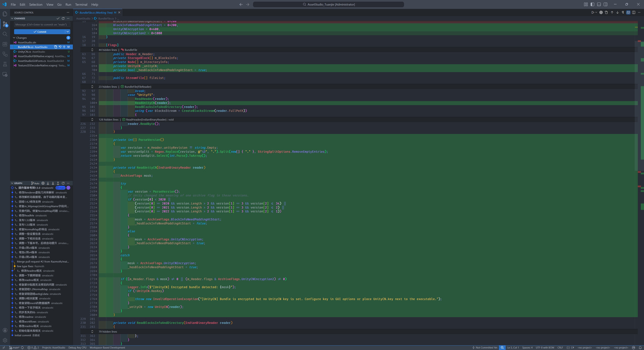
Task: Open the Explorer view in activity bar
Action: 5,14
